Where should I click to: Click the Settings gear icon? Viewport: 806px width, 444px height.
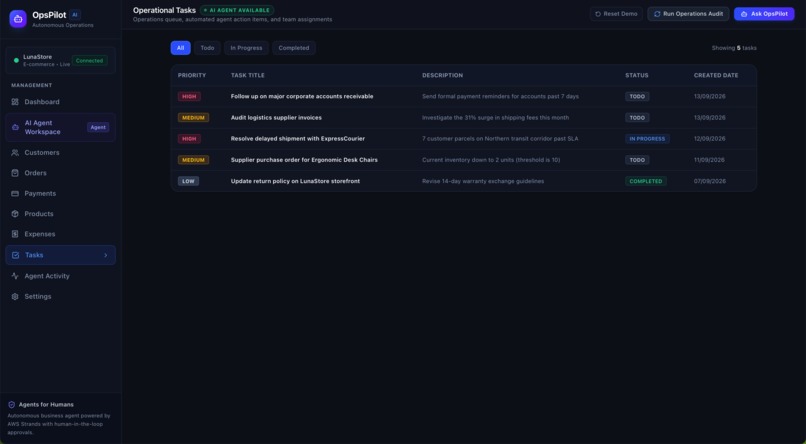coord(15,297)
